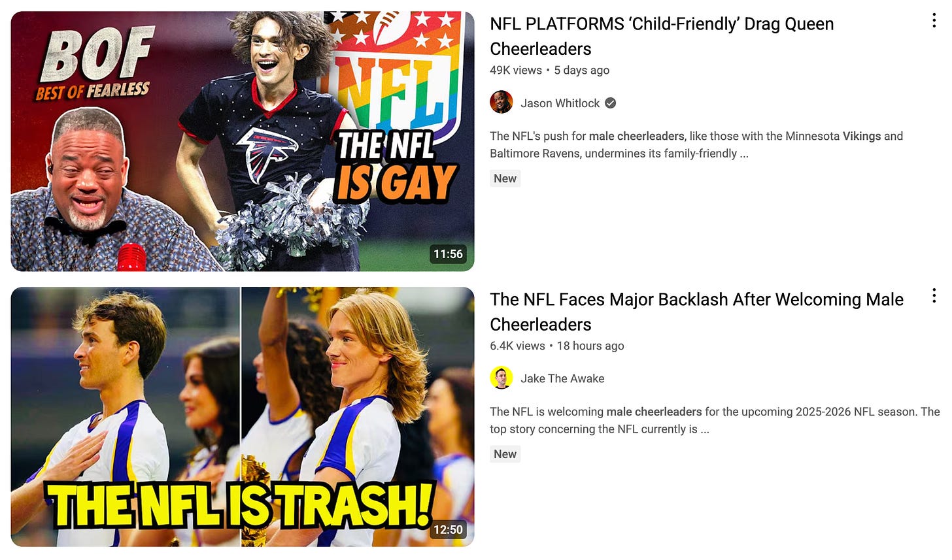Play the thumbnail showing 'THE NFL IS GAY'

point(243,141)
